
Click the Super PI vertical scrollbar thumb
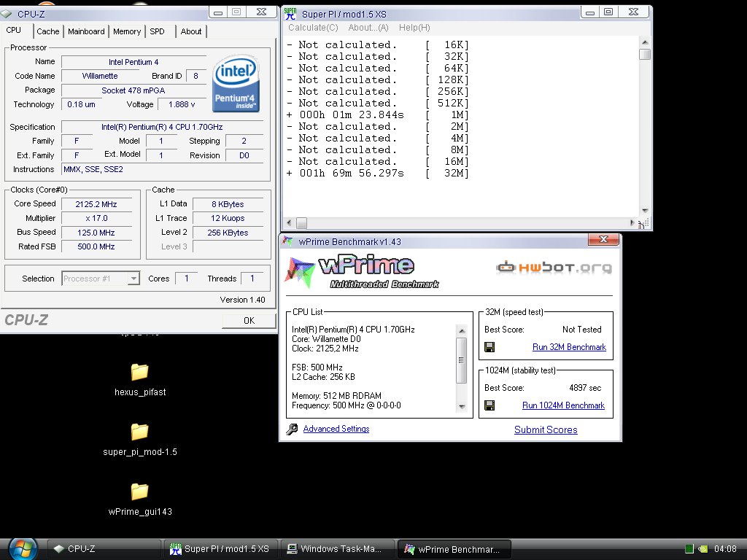pyautogui.click(x=645, y=54)
